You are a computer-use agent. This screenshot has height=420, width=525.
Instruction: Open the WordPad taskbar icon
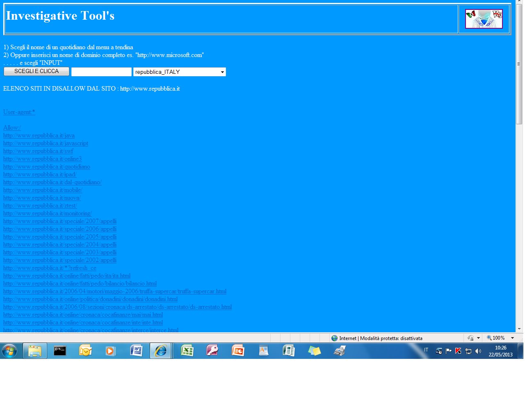point(263,351)
